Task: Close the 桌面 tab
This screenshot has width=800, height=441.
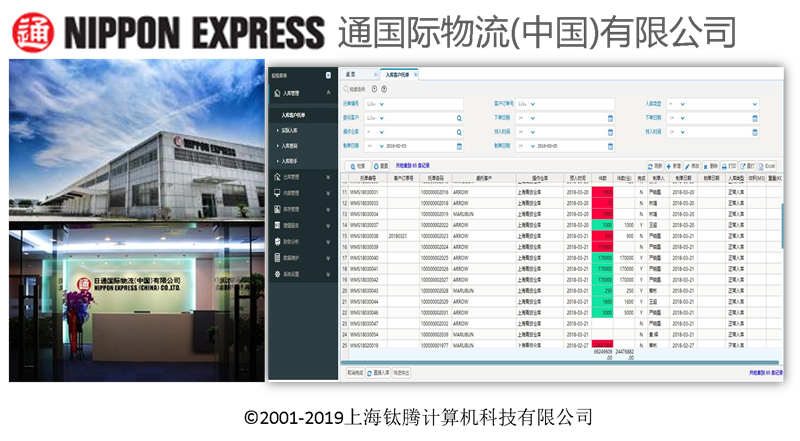Action: (376, 75)
